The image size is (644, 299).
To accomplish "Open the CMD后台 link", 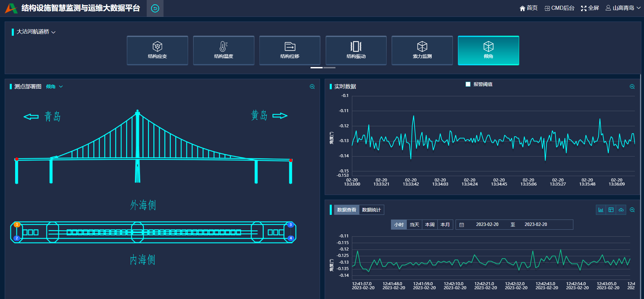I will tap(560, 8).
